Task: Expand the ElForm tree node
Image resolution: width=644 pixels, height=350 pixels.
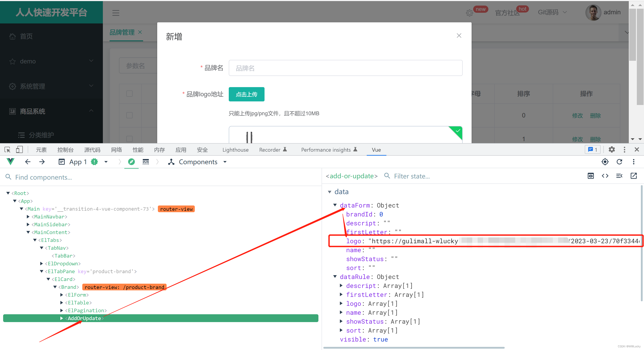Action: coord(62,295)
